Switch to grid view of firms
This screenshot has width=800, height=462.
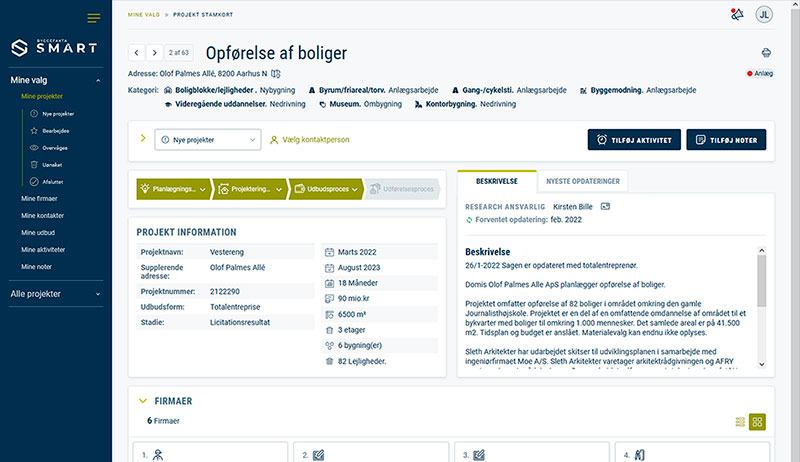[758, 422]
